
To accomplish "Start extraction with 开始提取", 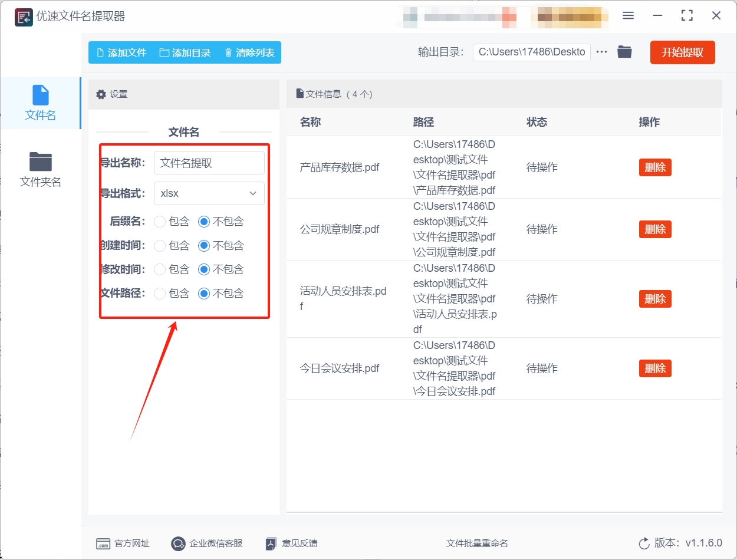I will [x=682, y=52].
